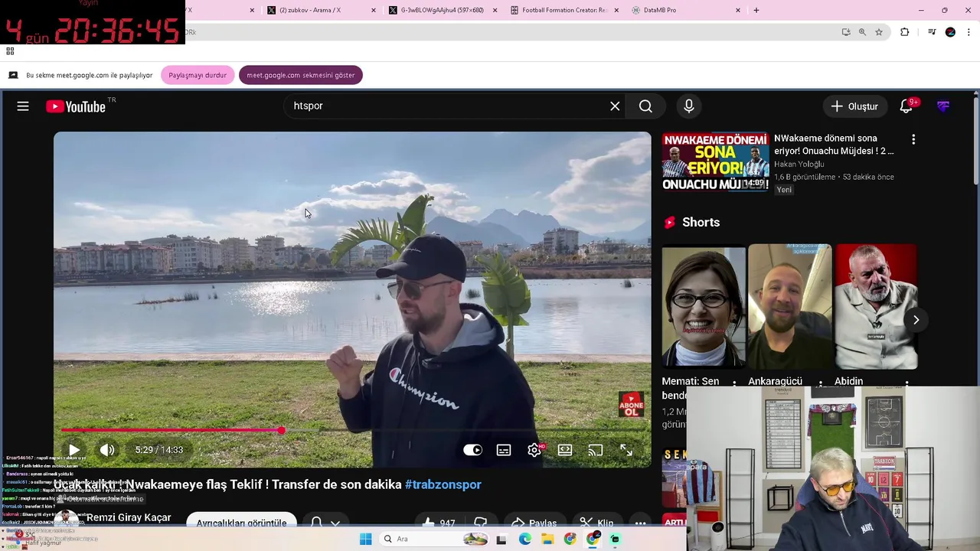
Task: Open options for Memati short
Action: tap(734, 382)
